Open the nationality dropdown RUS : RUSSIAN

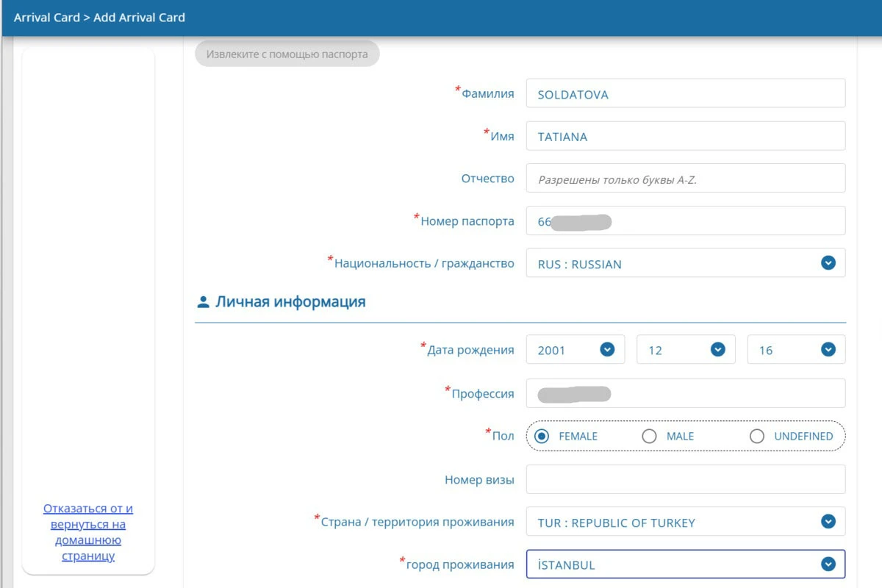click(x=686, y=263)
